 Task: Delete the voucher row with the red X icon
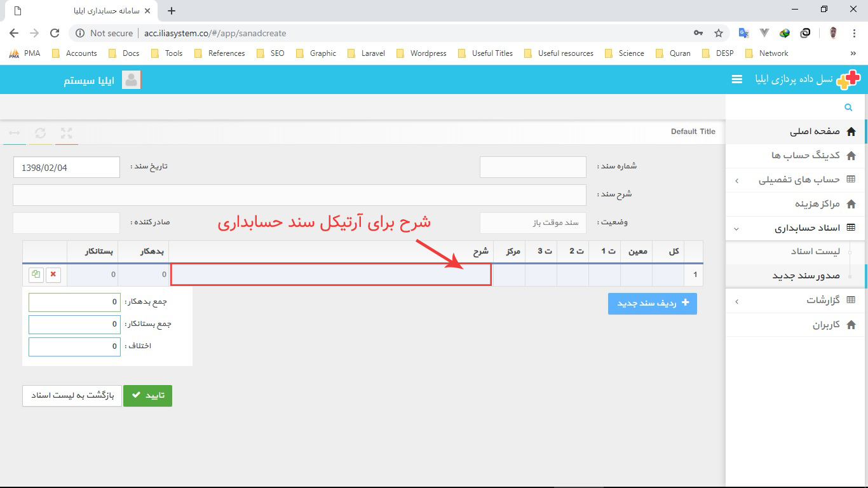pyautogui.click(x=53, y=274)
